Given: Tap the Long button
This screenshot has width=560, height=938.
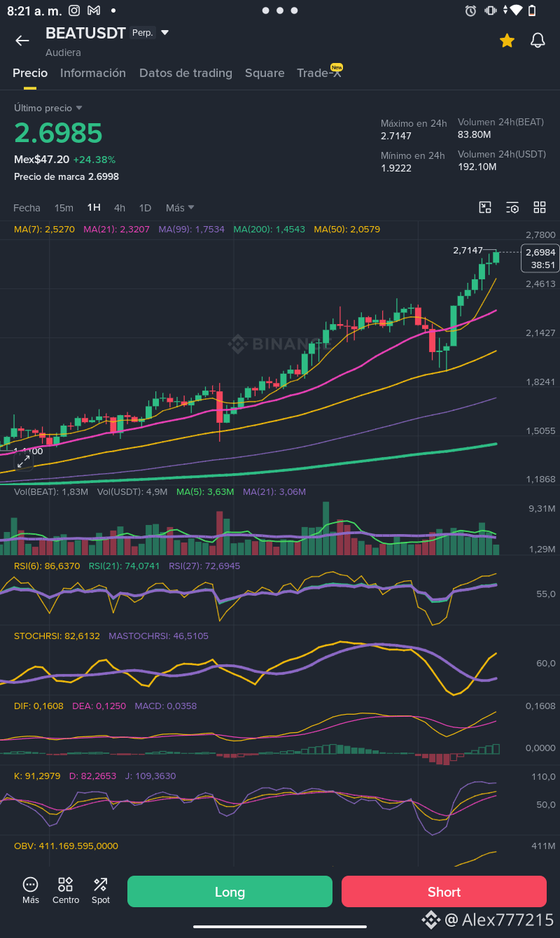Looking at the screenshot, I should click(230, 892).
